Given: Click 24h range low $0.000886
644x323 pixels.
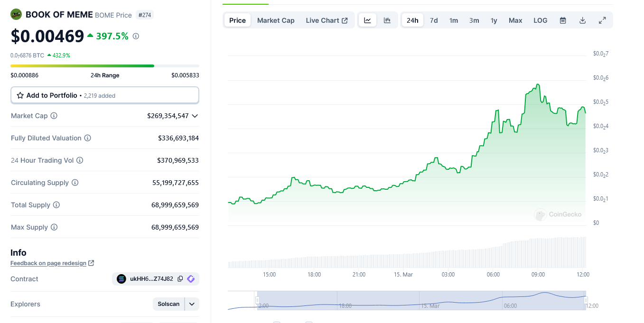Looking at the screenshot, I should [x=25, y=75].
